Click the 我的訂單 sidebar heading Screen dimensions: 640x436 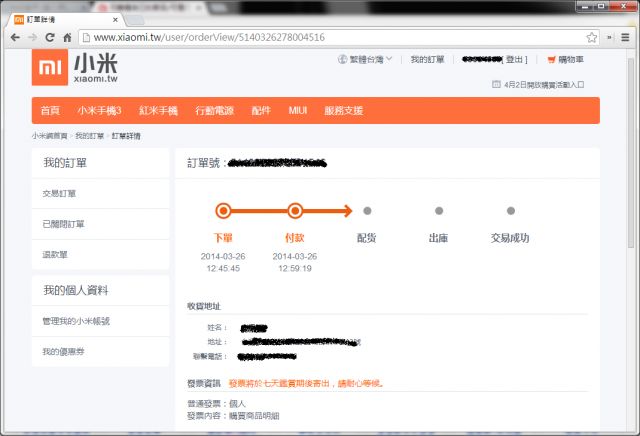point(65,163)
